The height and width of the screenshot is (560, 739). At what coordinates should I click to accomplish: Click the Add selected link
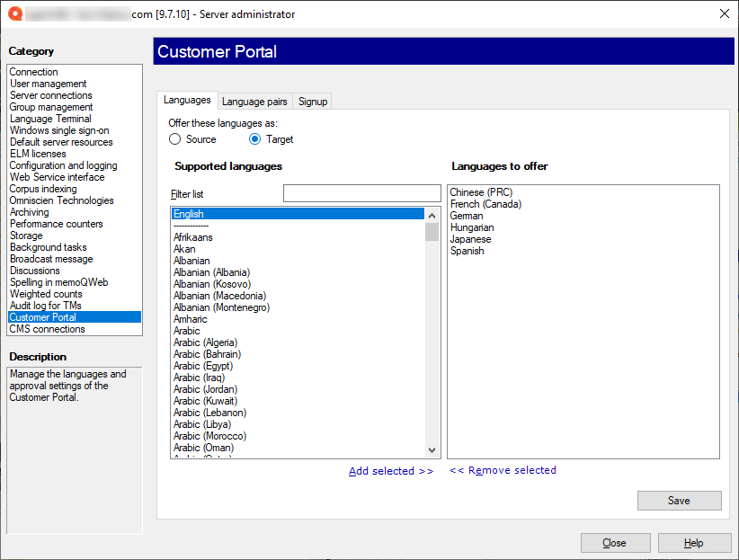390,471
